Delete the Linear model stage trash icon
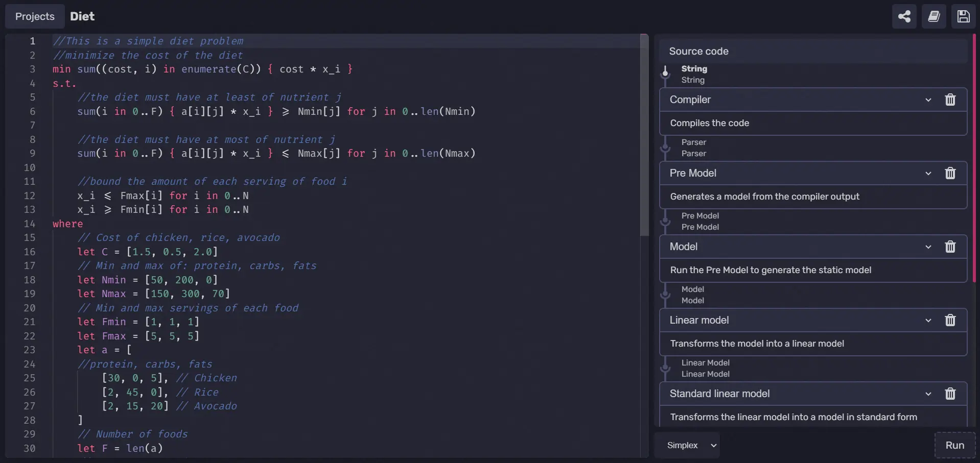980x463 pixels. coord(951,320)
